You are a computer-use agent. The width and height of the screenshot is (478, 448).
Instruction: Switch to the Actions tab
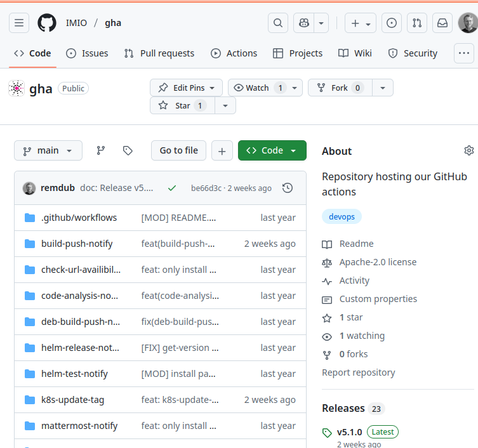point(234,53)
